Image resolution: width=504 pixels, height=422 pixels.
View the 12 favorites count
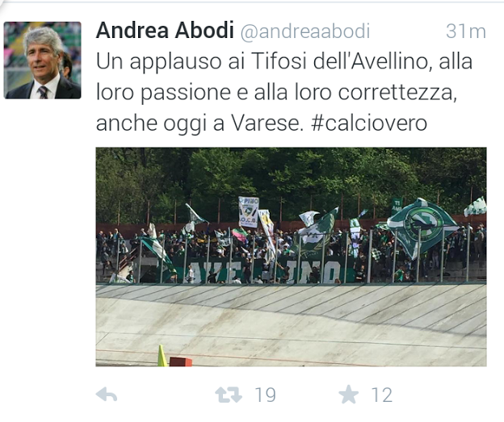click(382, 395)
